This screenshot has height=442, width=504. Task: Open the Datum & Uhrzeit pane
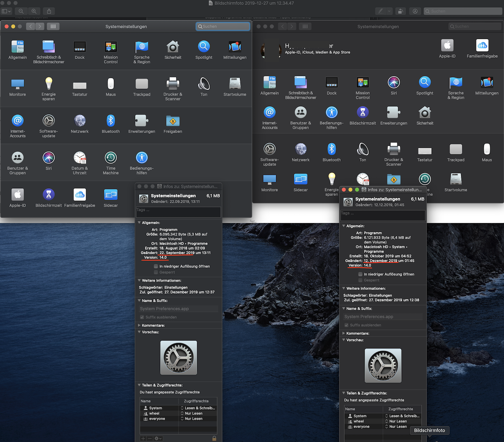coord(80,158)
